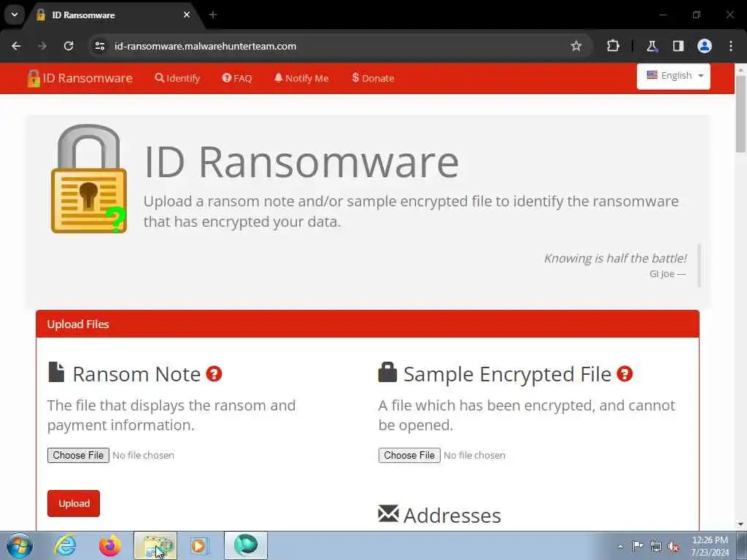This screenshot has width=747, height=560.
Task: Bookmark this page with the star icon
Action: [x=576, y=46]
